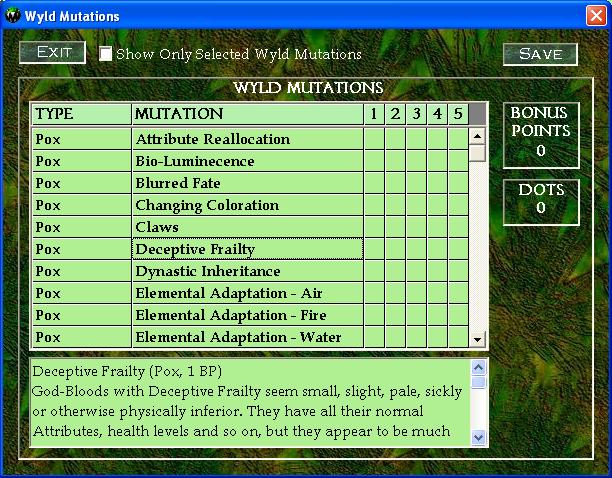The image size is (612, 478).
Task: Click mutation list scroll up arrow
Action: point(477,136)
